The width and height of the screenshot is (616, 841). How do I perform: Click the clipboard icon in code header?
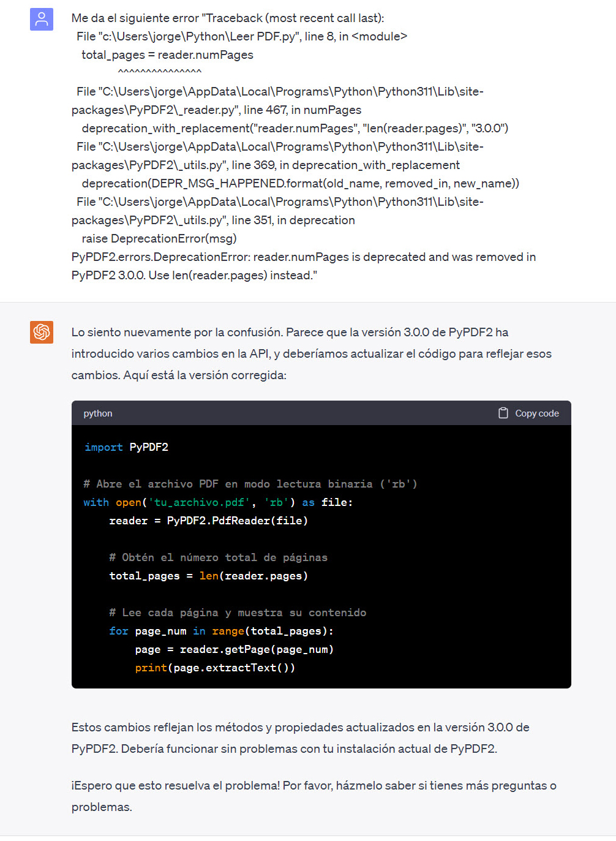click(x=503, y=413)
